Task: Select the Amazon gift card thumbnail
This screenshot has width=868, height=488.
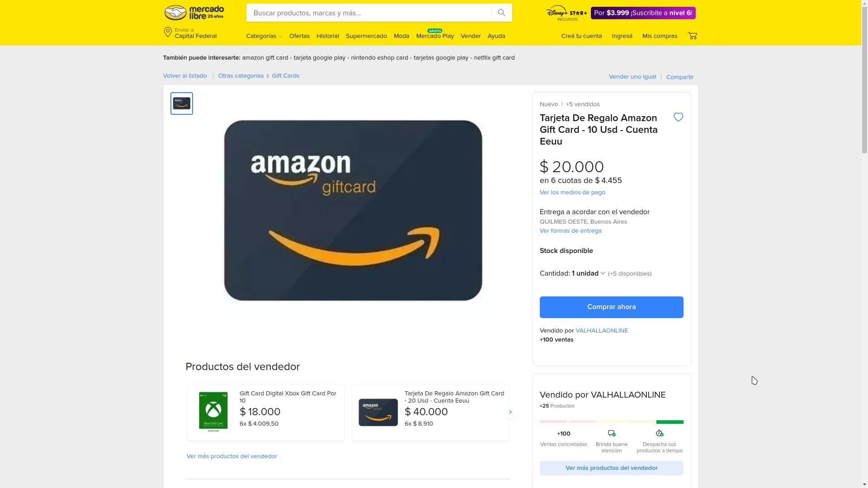Action: [182, 103]
